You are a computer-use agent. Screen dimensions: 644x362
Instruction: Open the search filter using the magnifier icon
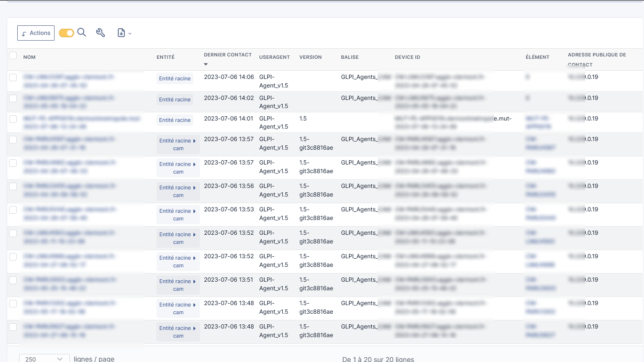coord(81,33)
